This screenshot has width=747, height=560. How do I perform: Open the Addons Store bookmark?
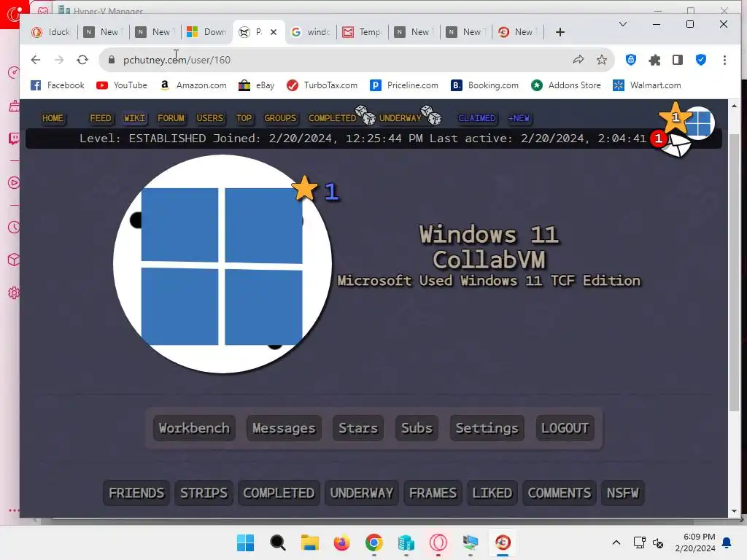566,85
